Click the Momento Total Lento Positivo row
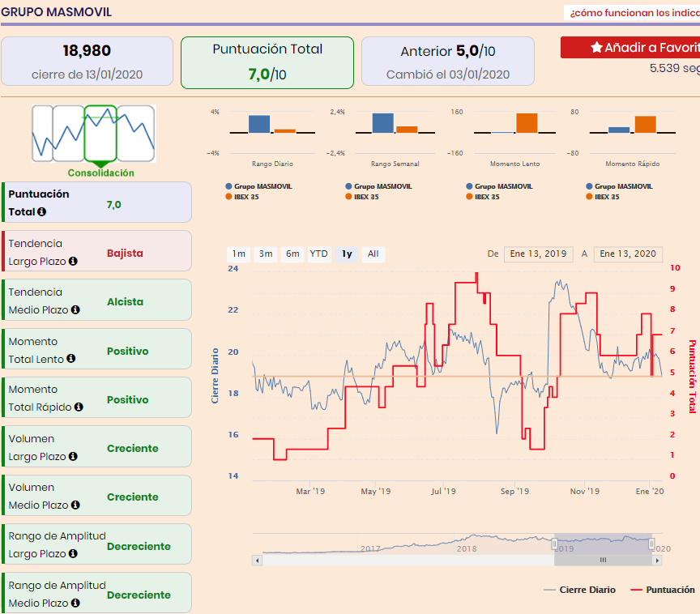Viewport: 700px width, 614px height. [97, 349]
